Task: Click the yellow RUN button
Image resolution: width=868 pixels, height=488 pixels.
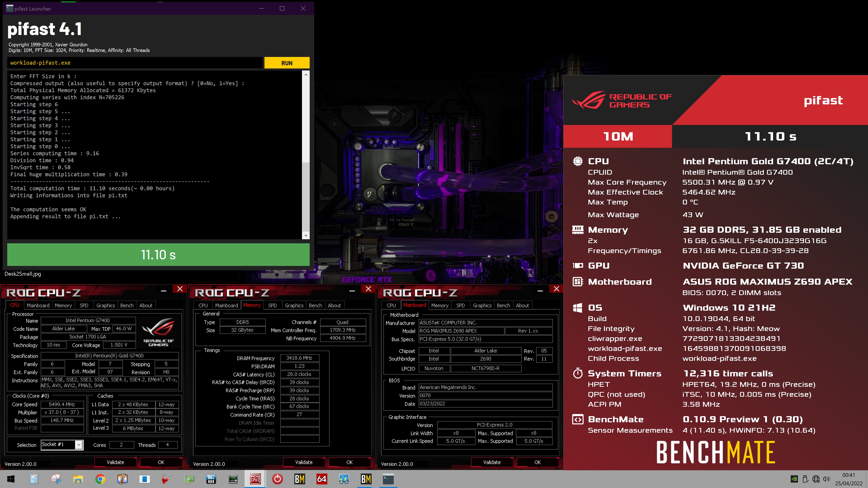Action: click(287, 63)
